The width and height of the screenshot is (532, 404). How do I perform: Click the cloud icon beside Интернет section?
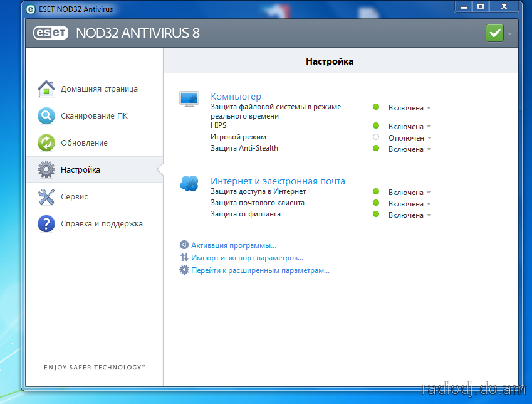189,183
